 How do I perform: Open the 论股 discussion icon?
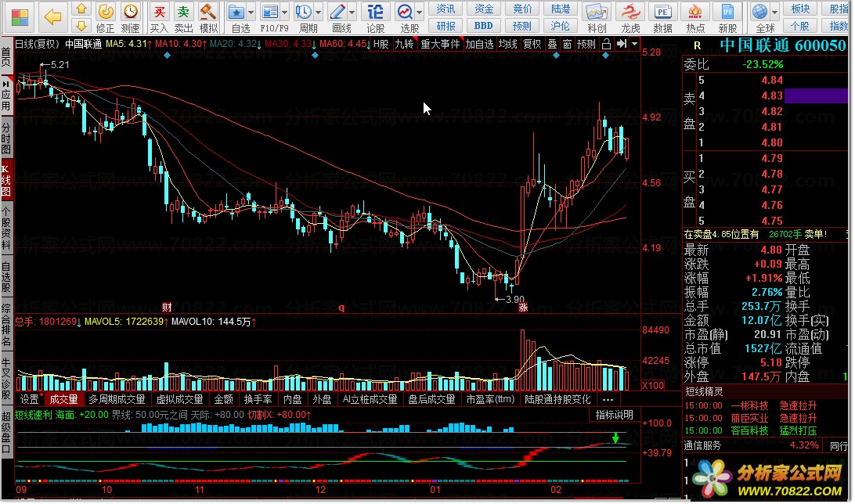tap(375, 12)
